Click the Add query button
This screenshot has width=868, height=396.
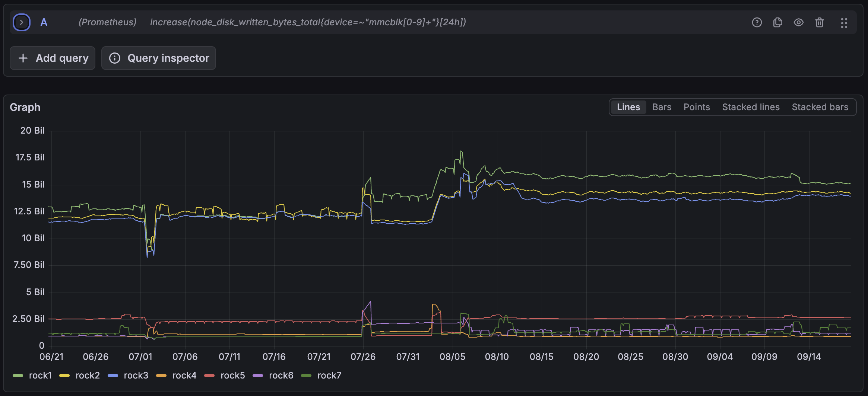(53, 58)
